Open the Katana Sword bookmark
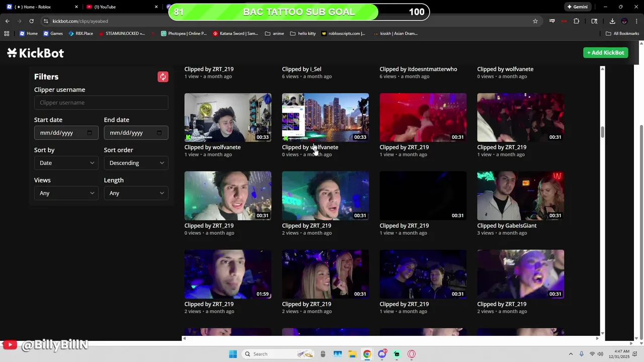The width and height of the screenshot is (644, 362). click(235, 34)
